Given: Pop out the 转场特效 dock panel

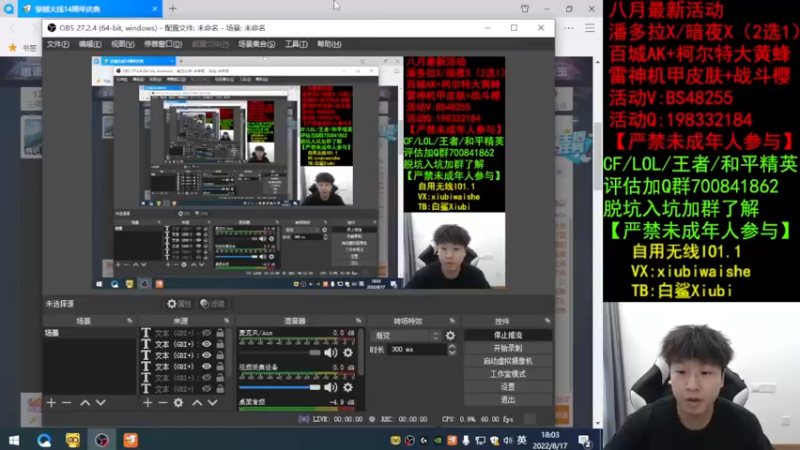Looking at the screenshot, I should tap(452, 321).
